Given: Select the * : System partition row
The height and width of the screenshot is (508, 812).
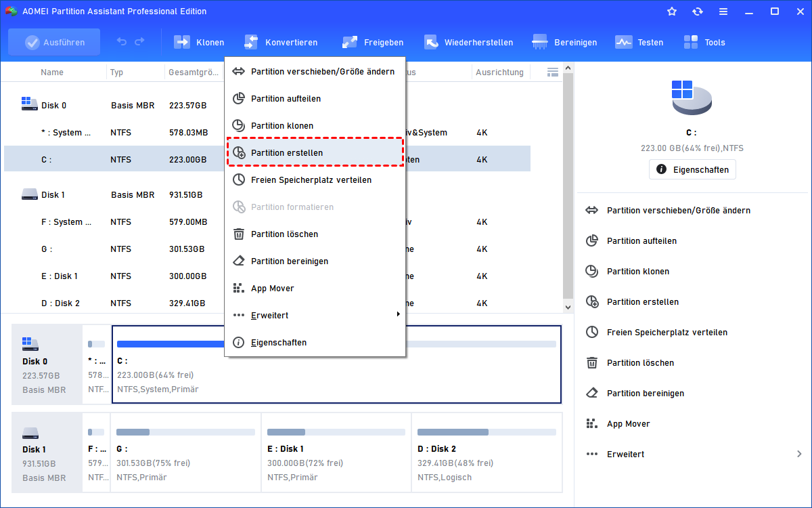Looking at the screenshot, I should 267,132.
